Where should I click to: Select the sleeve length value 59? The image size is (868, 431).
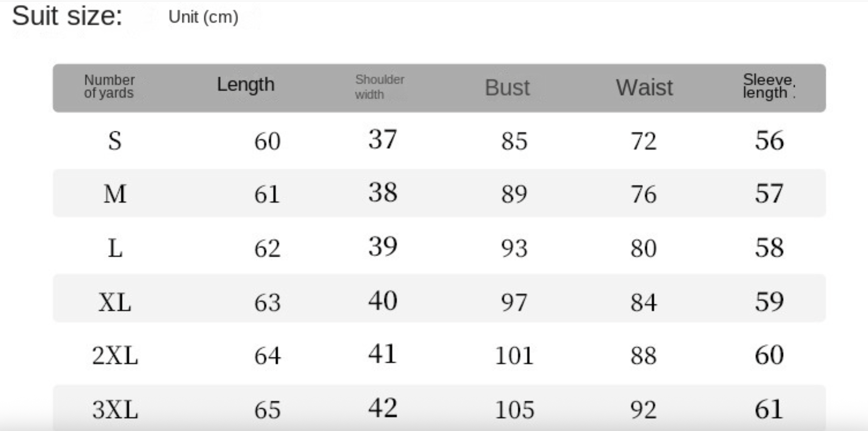tap(769, 302)
